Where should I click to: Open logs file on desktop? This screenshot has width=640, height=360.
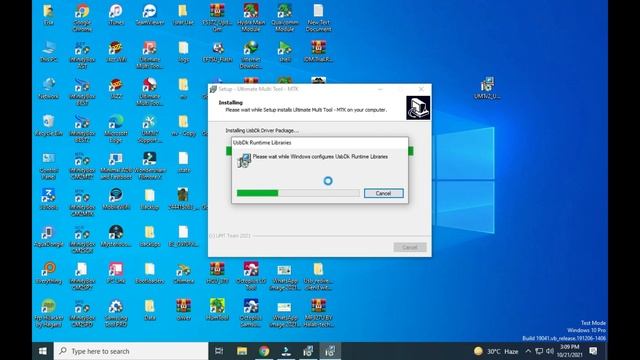click(183, 52)
